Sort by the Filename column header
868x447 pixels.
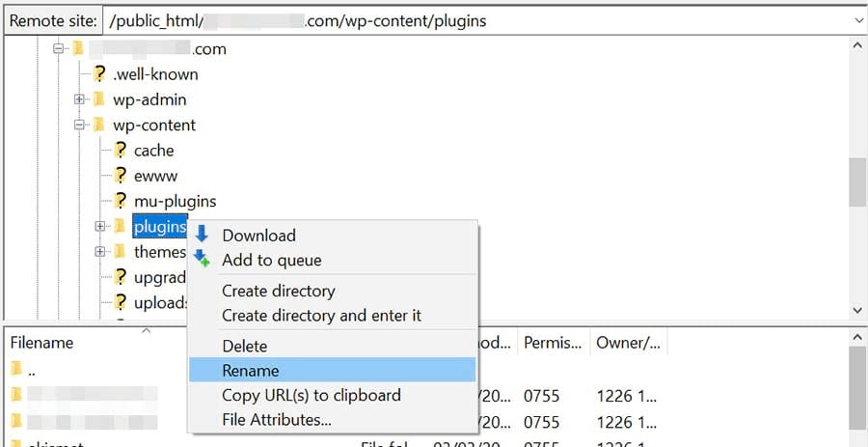coord(41,343)
